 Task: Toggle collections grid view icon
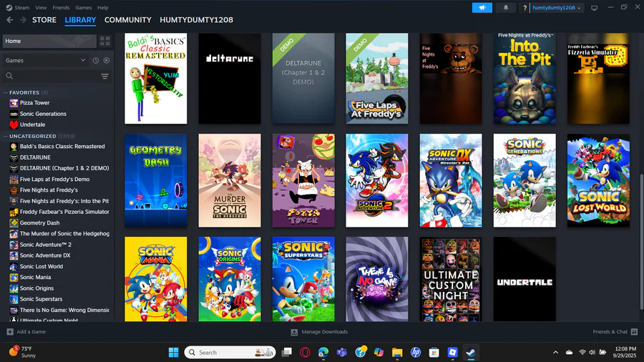(105, 41)
